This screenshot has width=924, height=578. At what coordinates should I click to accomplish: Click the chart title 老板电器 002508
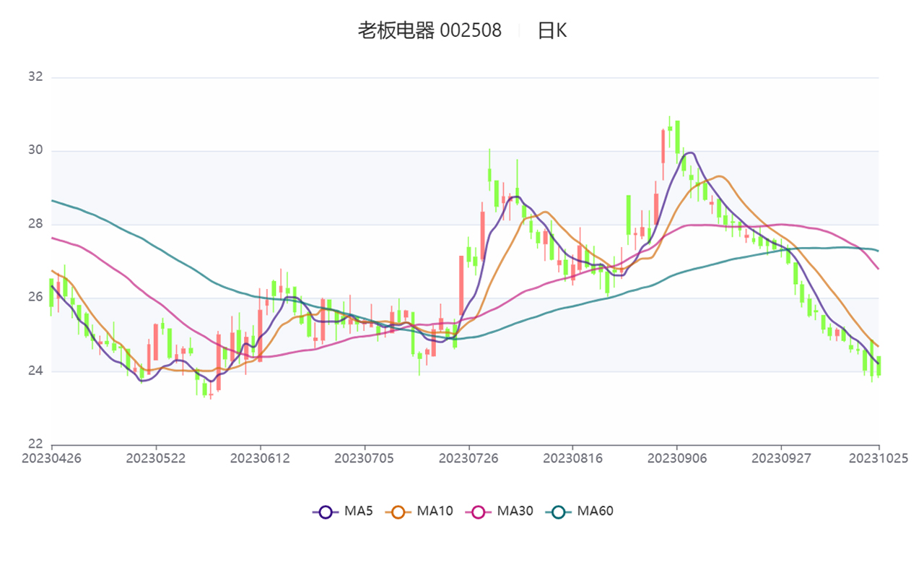430,30
